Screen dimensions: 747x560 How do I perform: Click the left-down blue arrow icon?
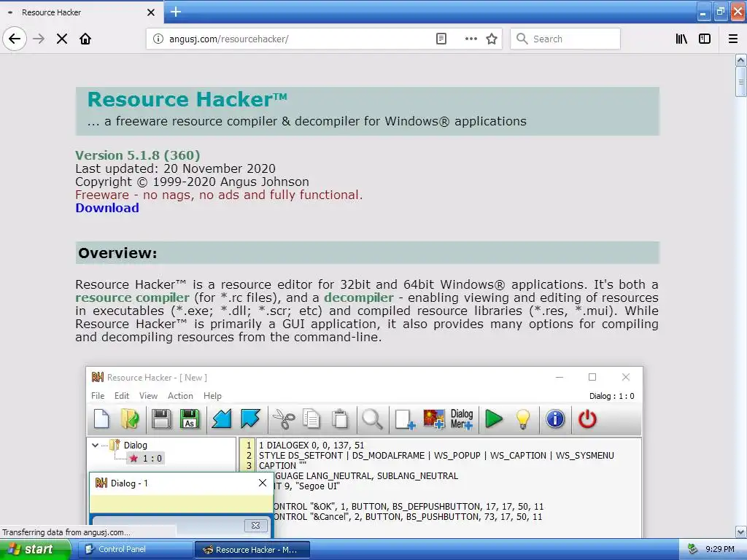(222, 419)
